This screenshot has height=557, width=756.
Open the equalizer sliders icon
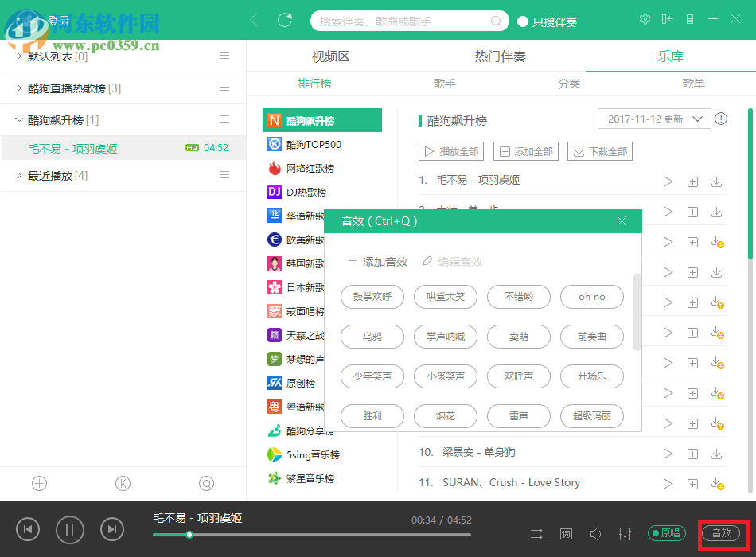[x=625, y=534]
